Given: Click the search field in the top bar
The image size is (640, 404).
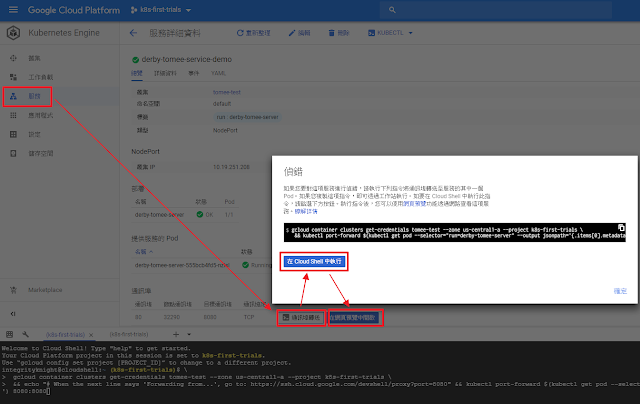Looking at the screenshot, I should 496,10.
